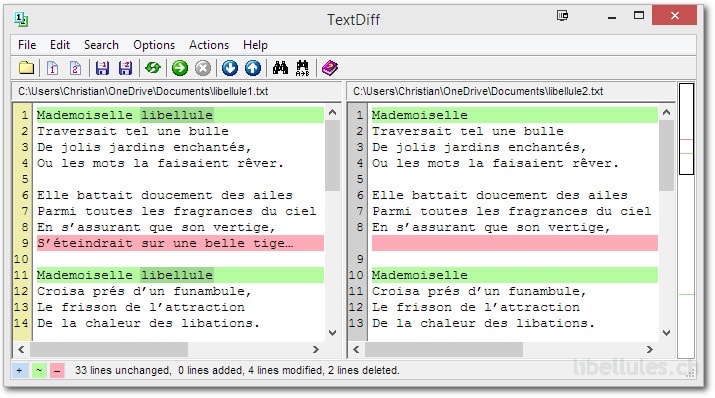The image size is (715, 398).
Task: Open the Actions menu
Action: pos(209,45)
